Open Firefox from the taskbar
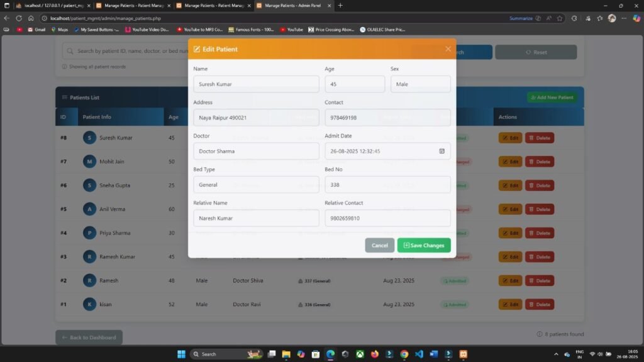Image resolution: width=644 pixels, height=362 pixels. [375, 354]
